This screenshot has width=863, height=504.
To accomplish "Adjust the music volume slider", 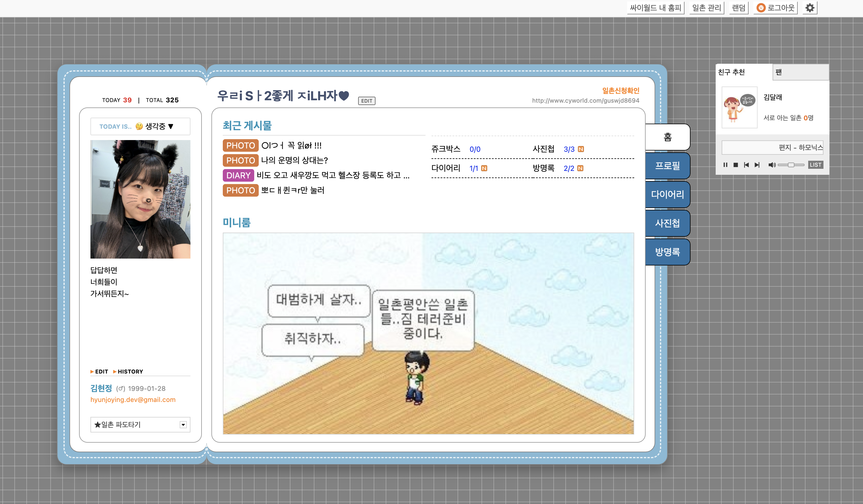I will (791, 165).
